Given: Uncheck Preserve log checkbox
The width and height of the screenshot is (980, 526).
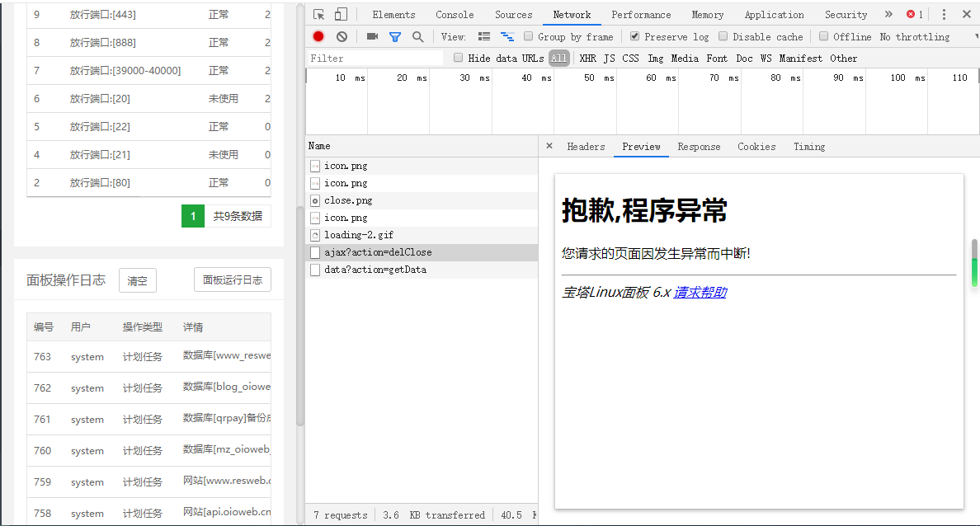Looking at the screenshot, I should (634, 36).
